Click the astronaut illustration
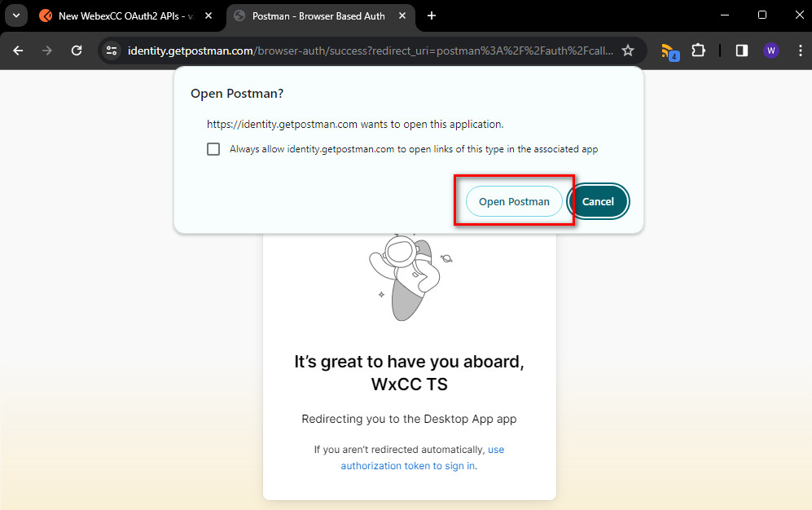Image resolution: width=812 pixels, height=510 pixels. click(x=409, y=277)
